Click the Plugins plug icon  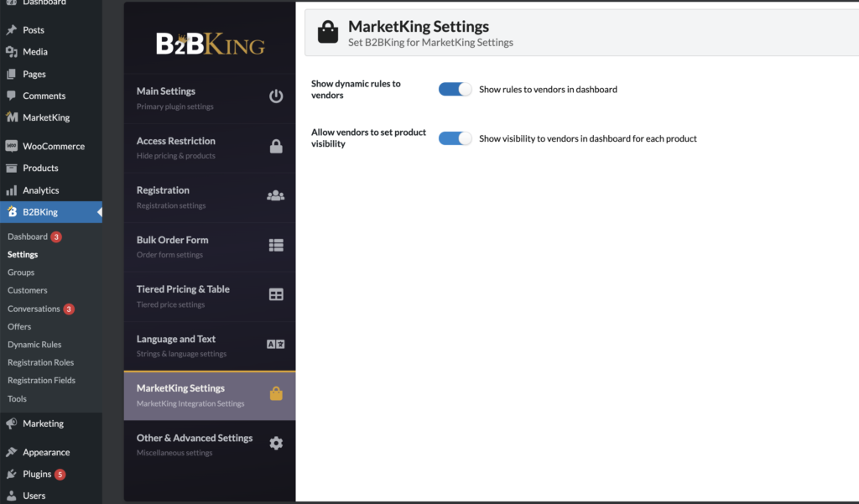click(12, 474)
